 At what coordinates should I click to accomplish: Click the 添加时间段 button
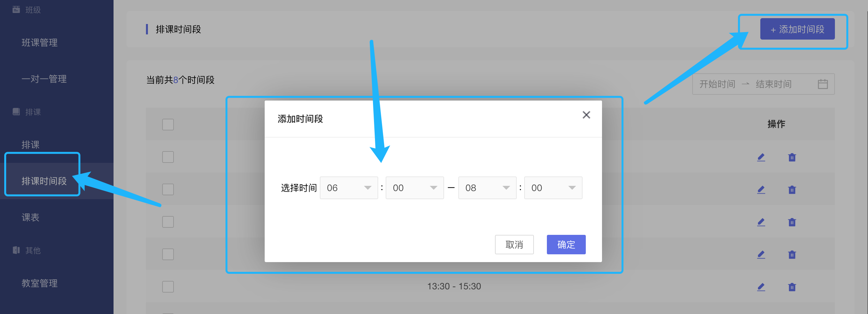tap(797, 29)
